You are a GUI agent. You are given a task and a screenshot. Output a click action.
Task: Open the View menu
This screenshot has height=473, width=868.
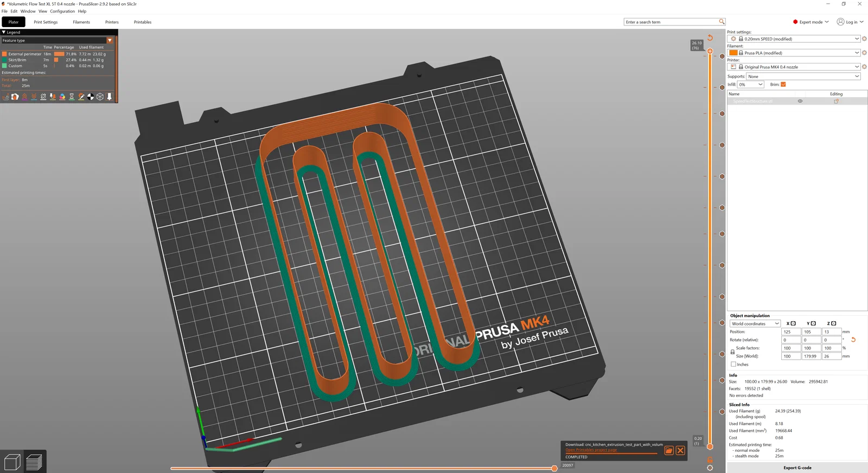43,11
